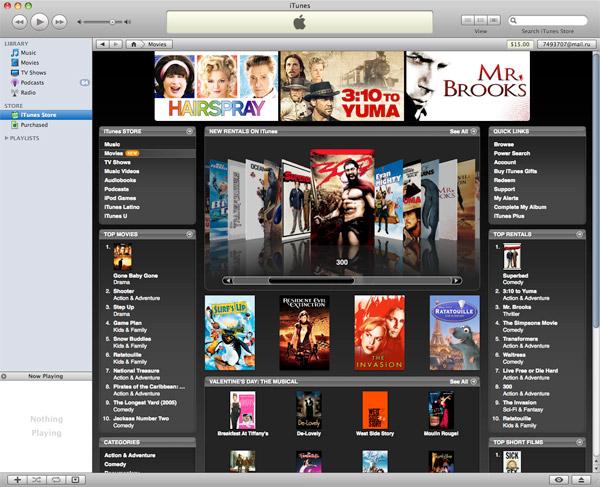Toggle artwork viewer button at bottom
Viewport: 600px width, 487px height.
click(x=75, y=479)
